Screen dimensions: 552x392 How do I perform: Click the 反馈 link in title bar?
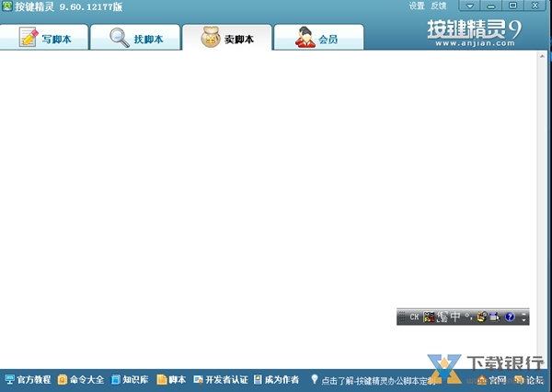439,6
